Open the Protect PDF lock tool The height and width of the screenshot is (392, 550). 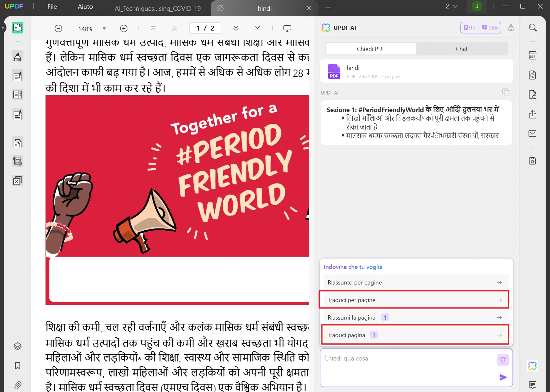533,95
